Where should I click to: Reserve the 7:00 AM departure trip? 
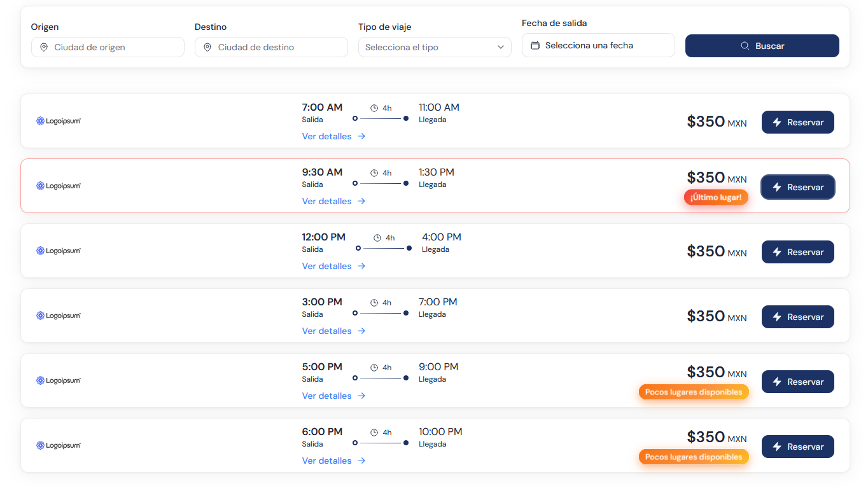(x=798, y=122)
